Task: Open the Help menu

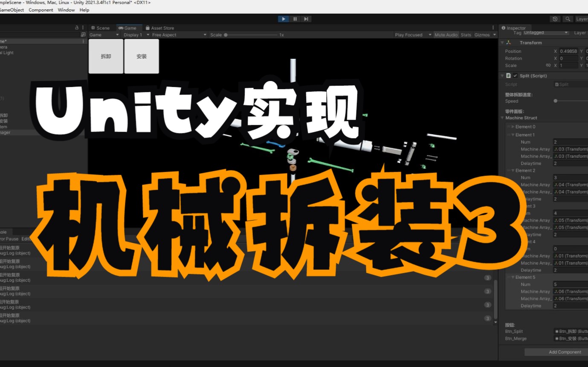Action: [84, 10]
